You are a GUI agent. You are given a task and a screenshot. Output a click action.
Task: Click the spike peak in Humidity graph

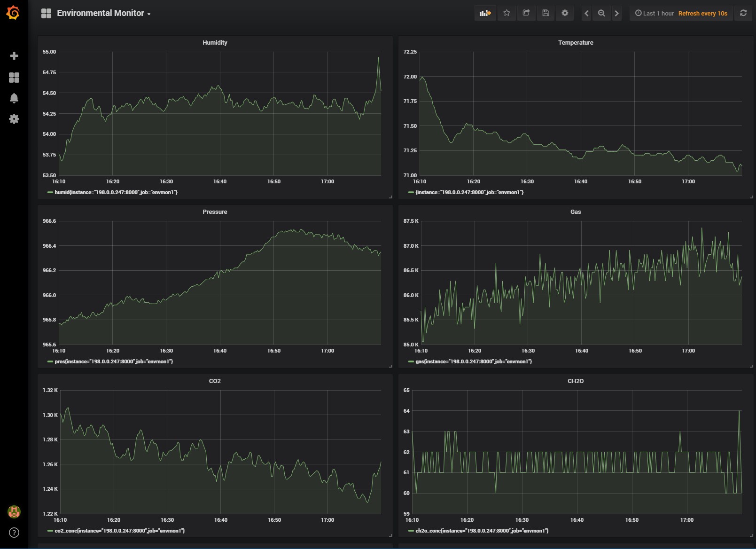[x=378, y=57]
